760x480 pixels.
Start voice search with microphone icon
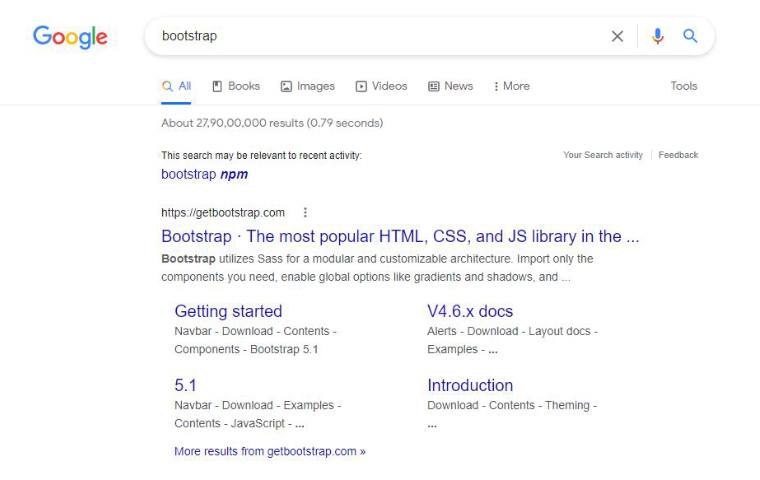point(657,36)
